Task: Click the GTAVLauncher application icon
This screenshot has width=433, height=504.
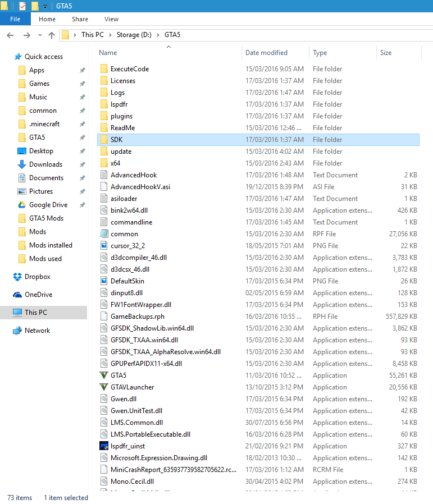Action: (x=103, y=387)
